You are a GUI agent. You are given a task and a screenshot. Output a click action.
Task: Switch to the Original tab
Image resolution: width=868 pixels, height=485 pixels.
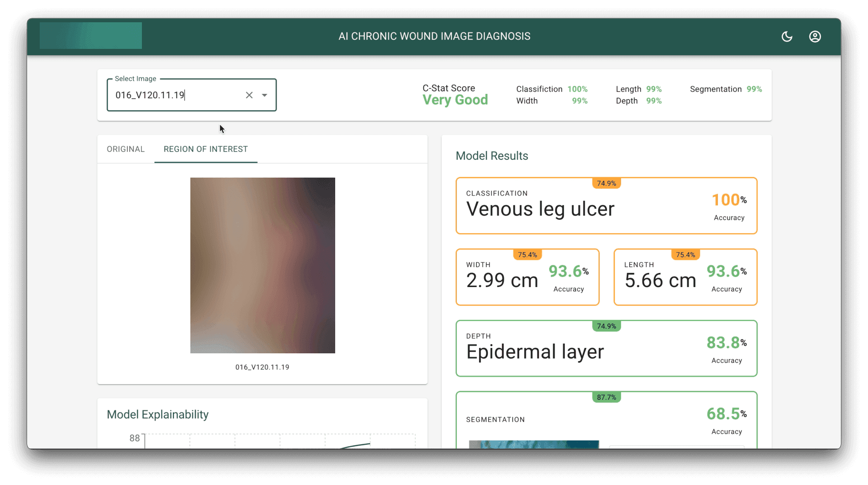(125, 149)
